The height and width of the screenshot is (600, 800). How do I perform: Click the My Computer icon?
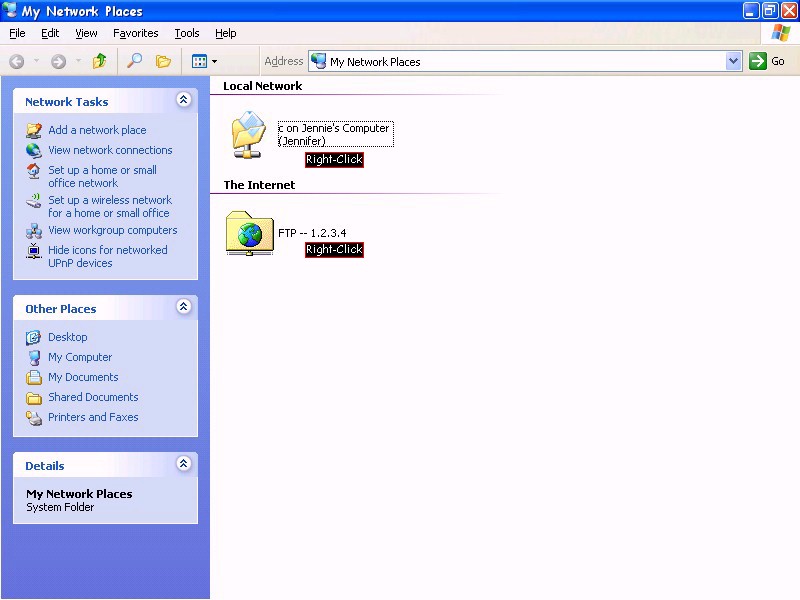[x=34, y=358]
